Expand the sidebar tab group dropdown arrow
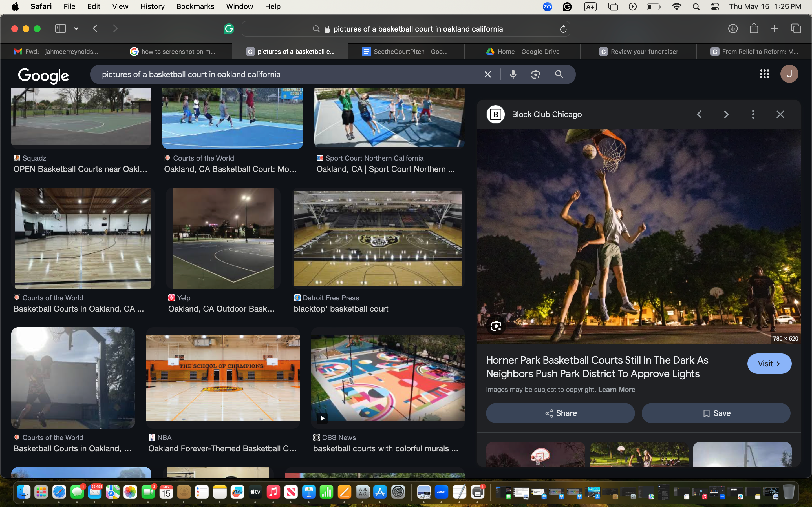 [76, 29]
